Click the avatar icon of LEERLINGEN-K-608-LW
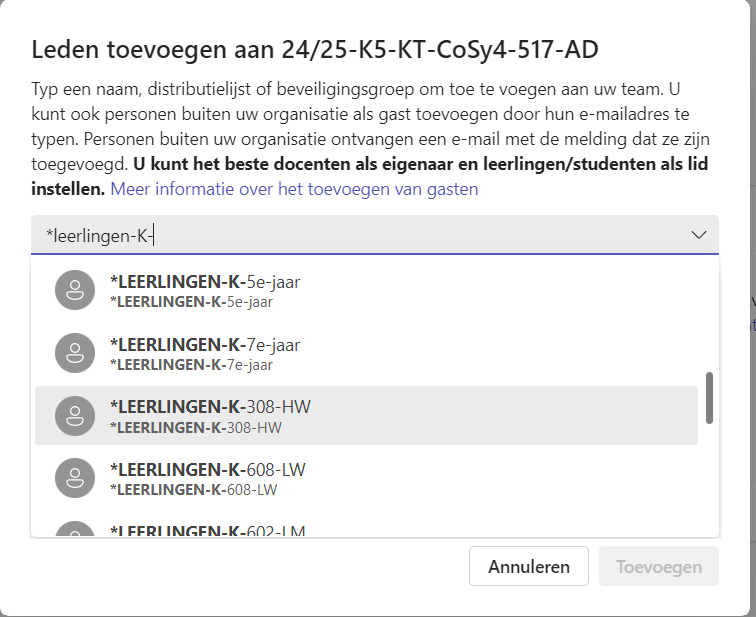This screenshot has height=617, width=756. [x=75, y=478]
